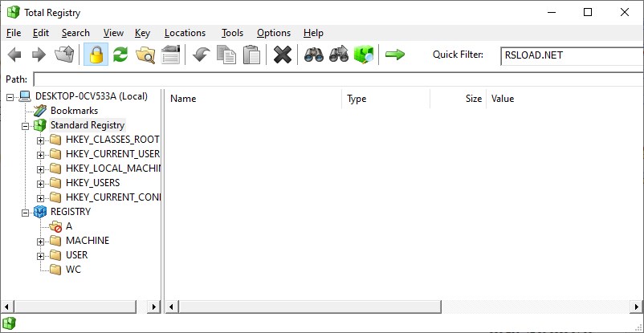Image resolution: width=644 pixels, height=333 pixels.
Task: Open the Tools menu
Action: click(x=232, y=33)
